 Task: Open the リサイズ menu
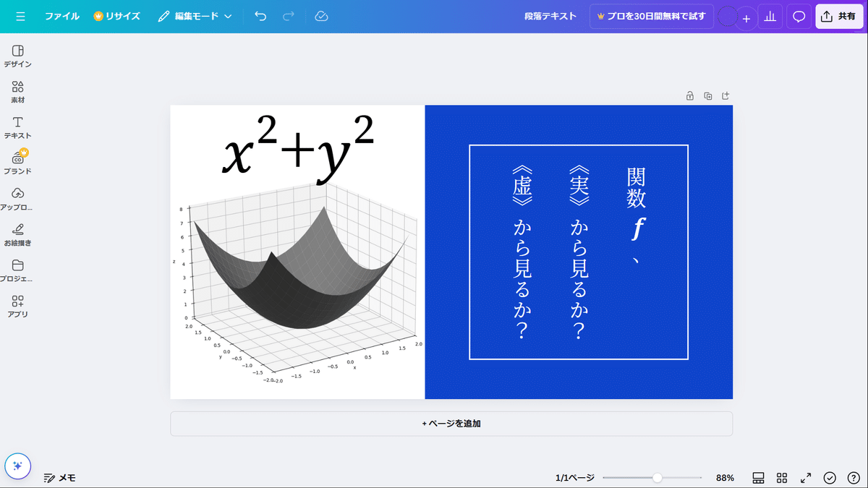(117, 15)
